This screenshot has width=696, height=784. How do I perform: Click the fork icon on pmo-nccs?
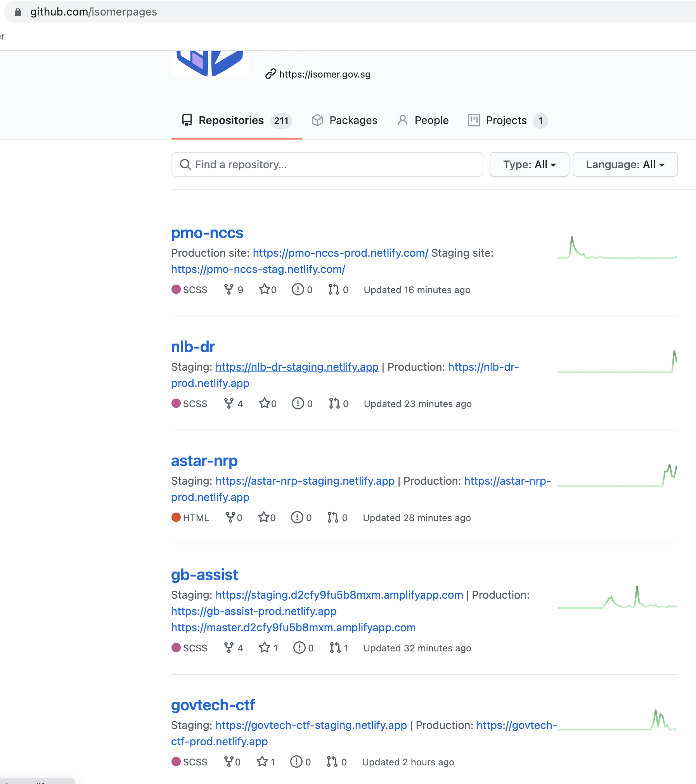229,289
